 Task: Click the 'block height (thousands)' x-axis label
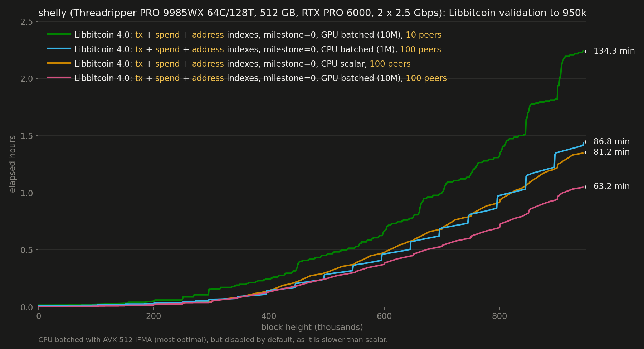click(312, 328)
